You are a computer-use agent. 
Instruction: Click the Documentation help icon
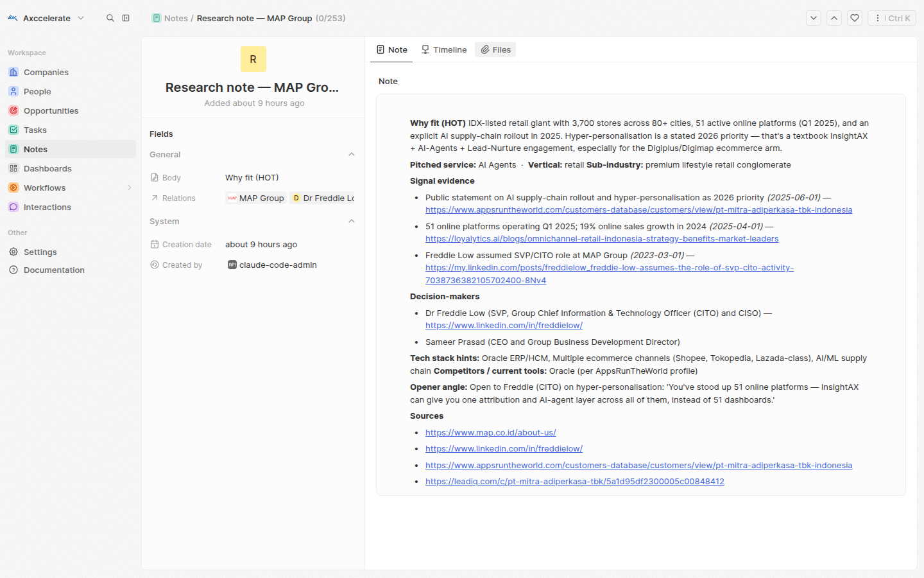pyautogui.click(x=13, y=270)
